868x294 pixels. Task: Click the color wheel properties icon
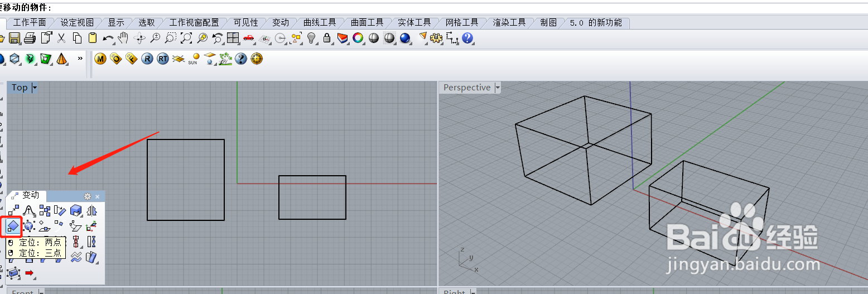click(x=358, y=38)
